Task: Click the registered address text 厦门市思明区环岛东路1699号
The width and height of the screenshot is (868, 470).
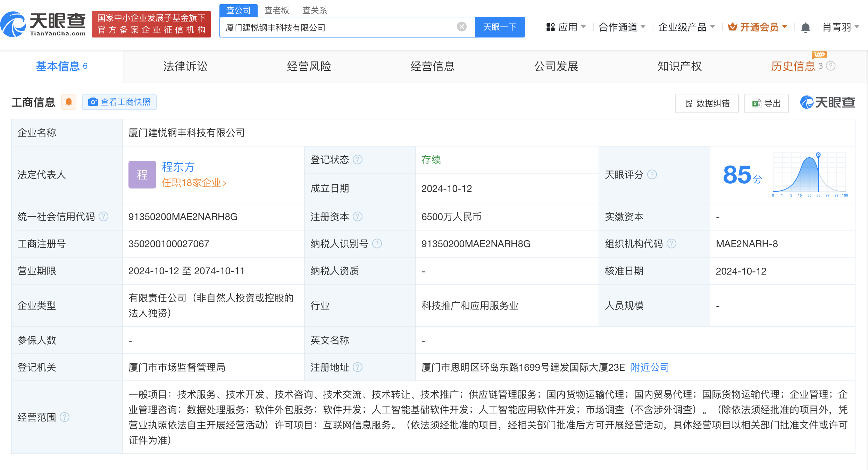Action: [x=523, y=367]
